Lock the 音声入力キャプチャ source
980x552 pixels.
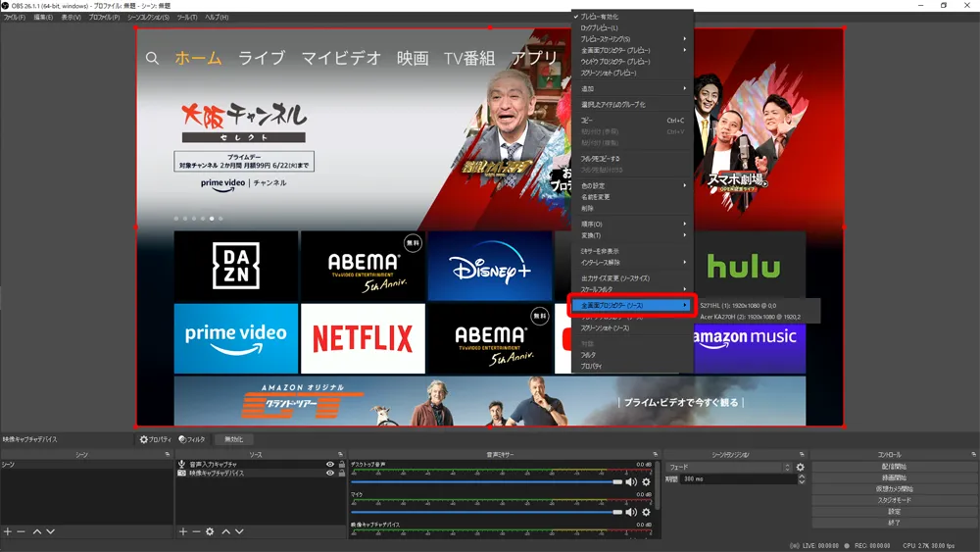(342, 465)
